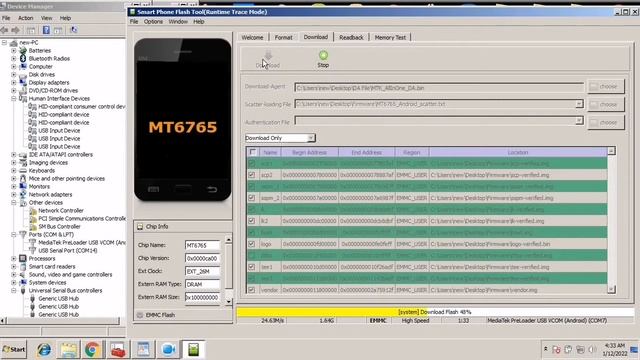Click choose button for Download-Agent
The image size is (640, 360).
[x=606, y=87]
